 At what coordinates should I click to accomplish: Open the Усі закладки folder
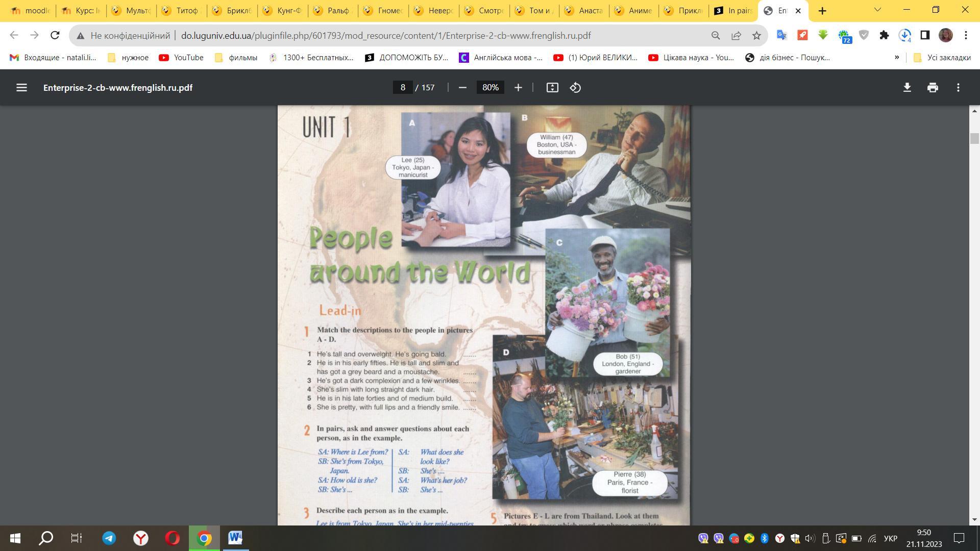point(942,58)
